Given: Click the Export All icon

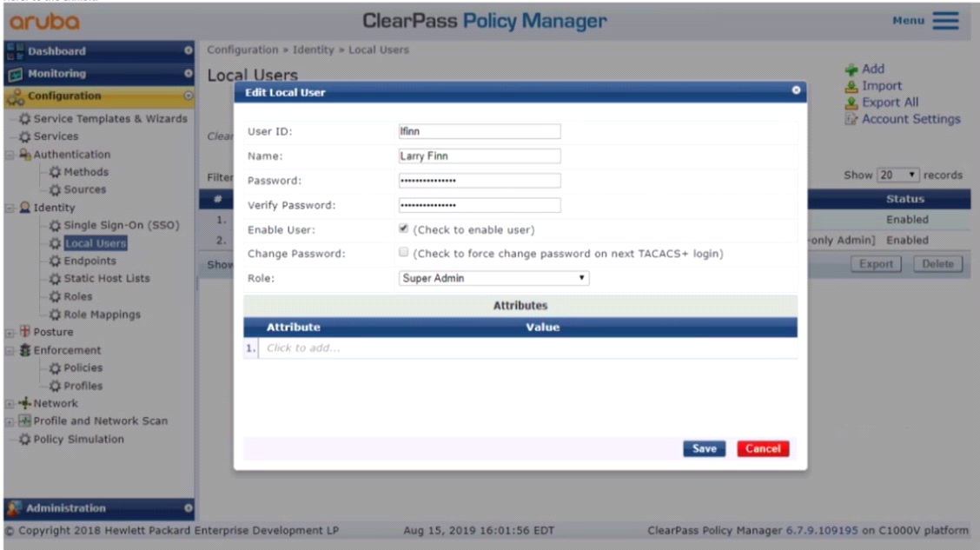Looking at the screenshot, I should tap(851, 103).
